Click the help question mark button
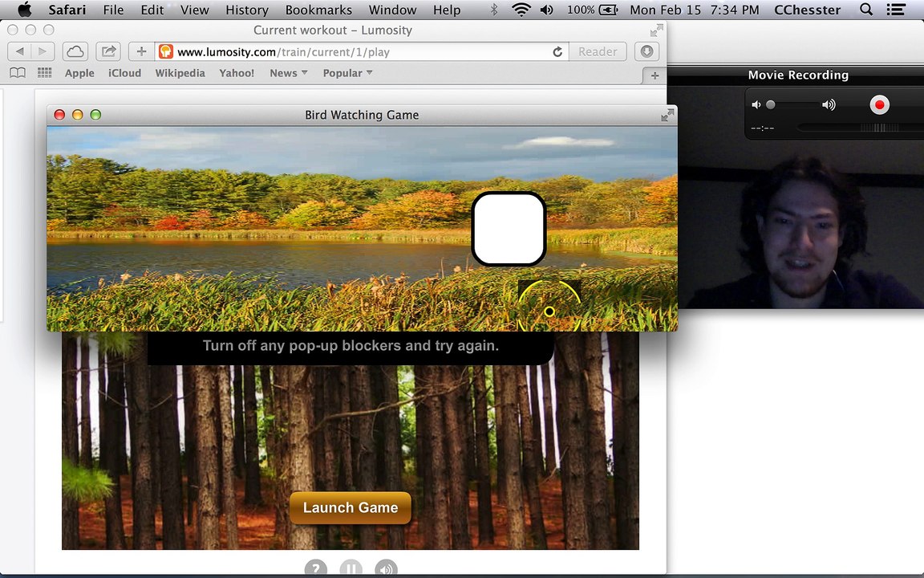Image resolution: width=924 pixels, height=578 pixels. coord(316,569)
